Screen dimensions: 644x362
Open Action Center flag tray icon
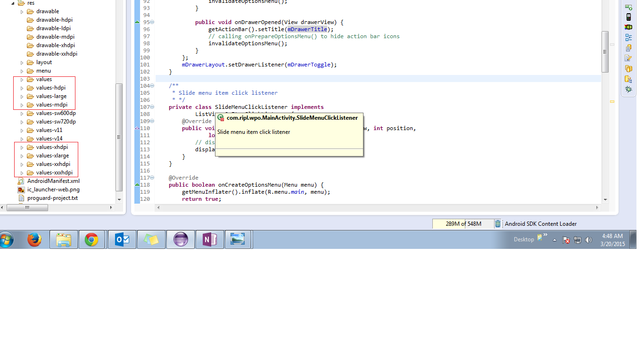pos(567,240)
